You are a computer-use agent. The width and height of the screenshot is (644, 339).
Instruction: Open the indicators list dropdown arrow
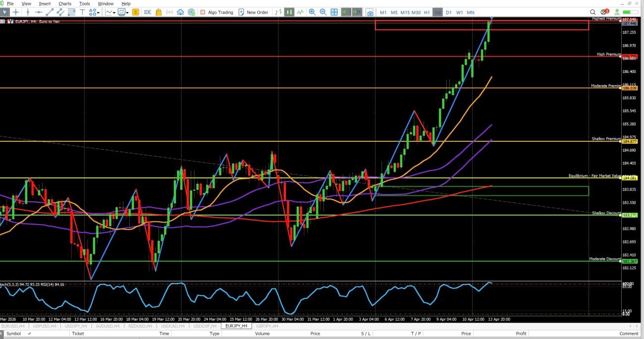click(114, 12)
